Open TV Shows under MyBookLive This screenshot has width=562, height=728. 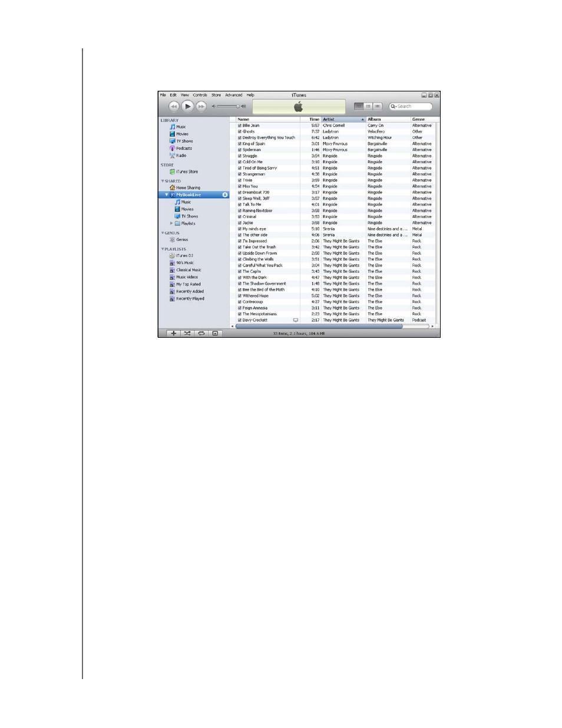(x=186, y=216)
